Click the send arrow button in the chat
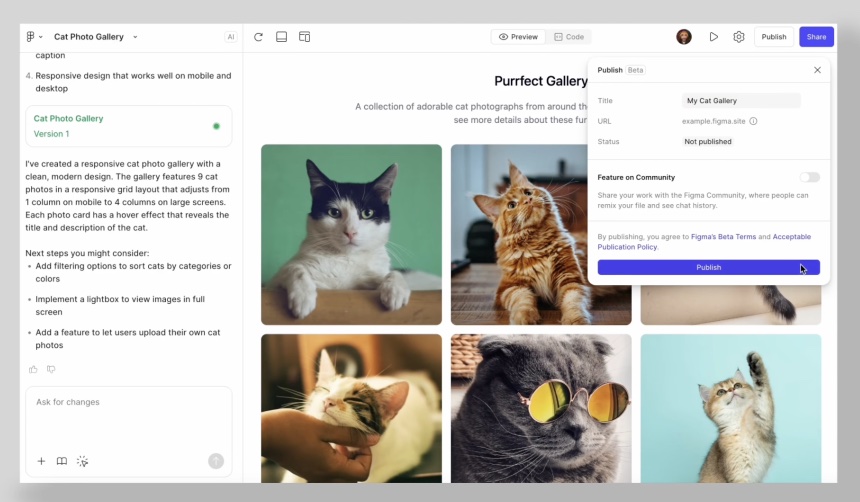 click(216, 461)
